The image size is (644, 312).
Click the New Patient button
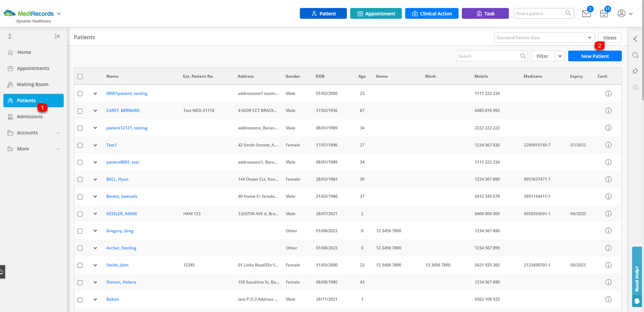coord(595,56)
